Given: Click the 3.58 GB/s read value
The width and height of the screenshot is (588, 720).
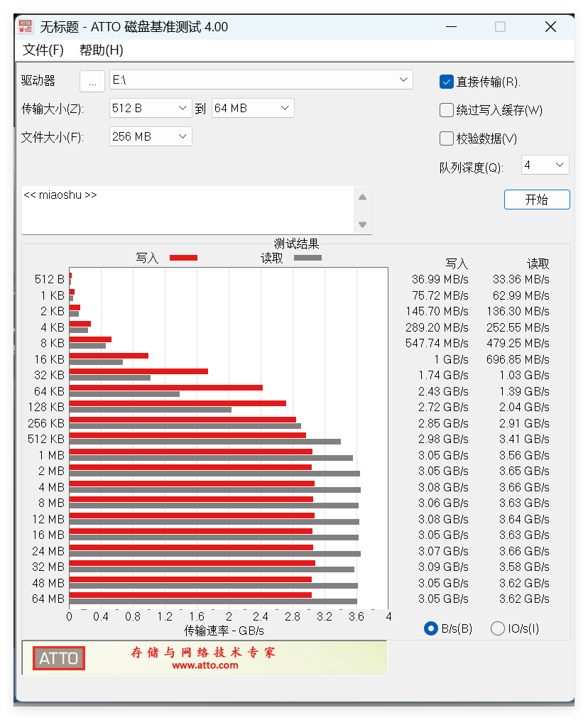Looking at the screenshot, I should point(524,567).
